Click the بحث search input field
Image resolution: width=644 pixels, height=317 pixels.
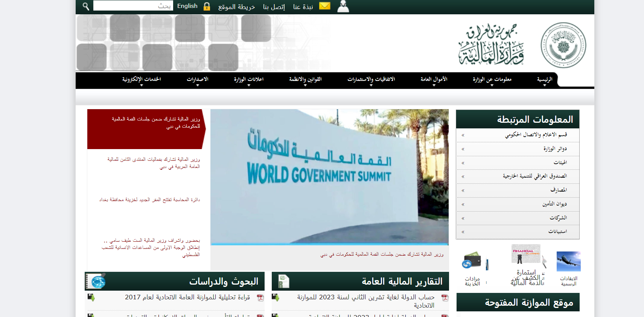coord(133,6)
